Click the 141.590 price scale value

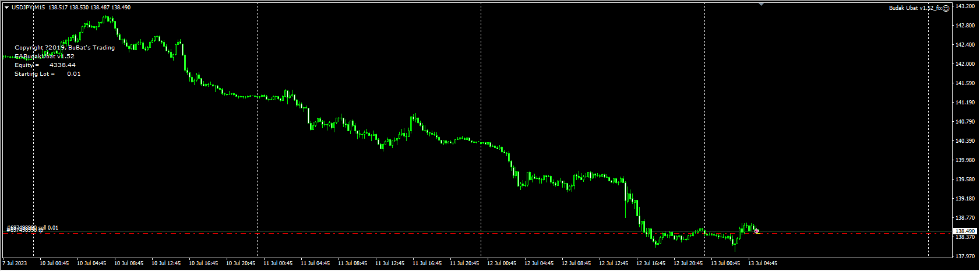pos(965,83)
